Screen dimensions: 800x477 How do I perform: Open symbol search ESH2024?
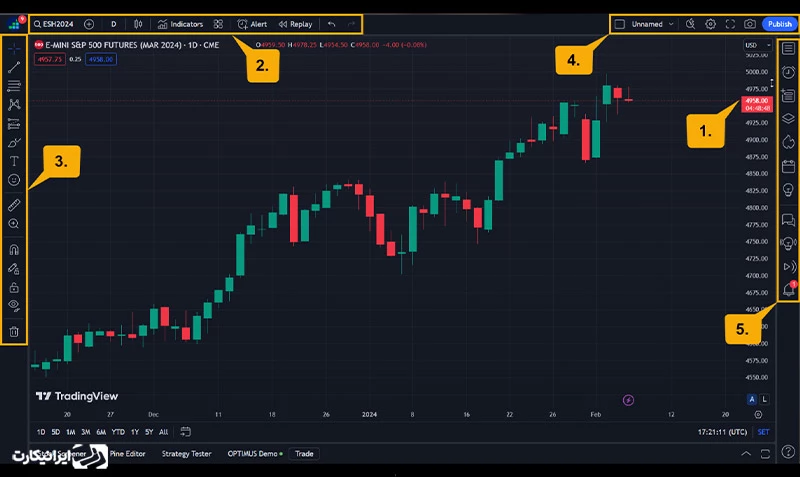[x=53, y=24]
